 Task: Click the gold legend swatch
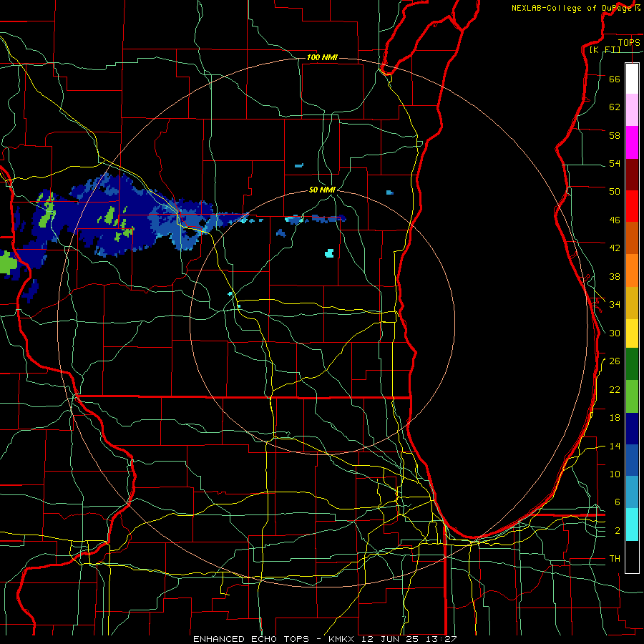click(x=632, y=302)
